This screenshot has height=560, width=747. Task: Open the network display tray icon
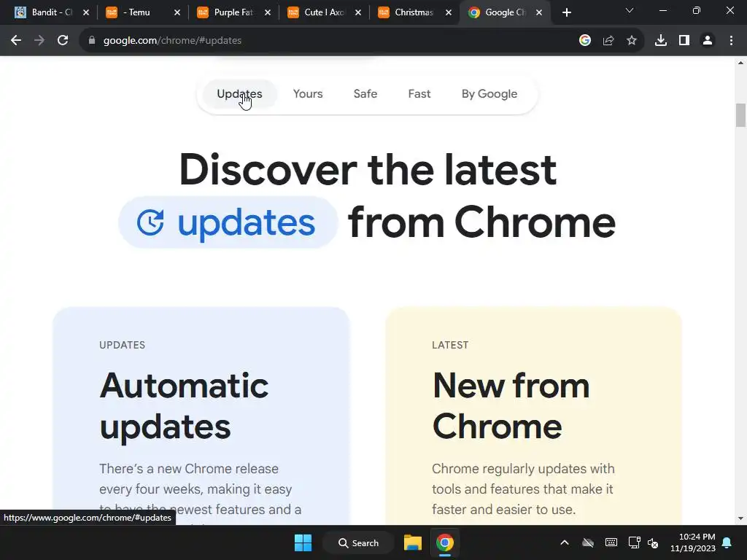tap(634, 542)
